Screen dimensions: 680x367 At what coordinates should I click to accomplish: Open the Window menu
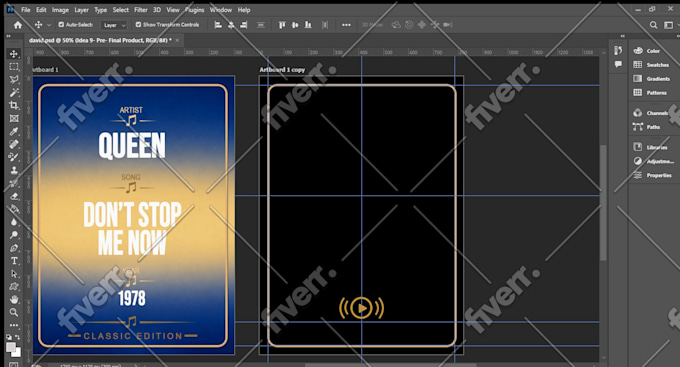(x=221, y=10)
